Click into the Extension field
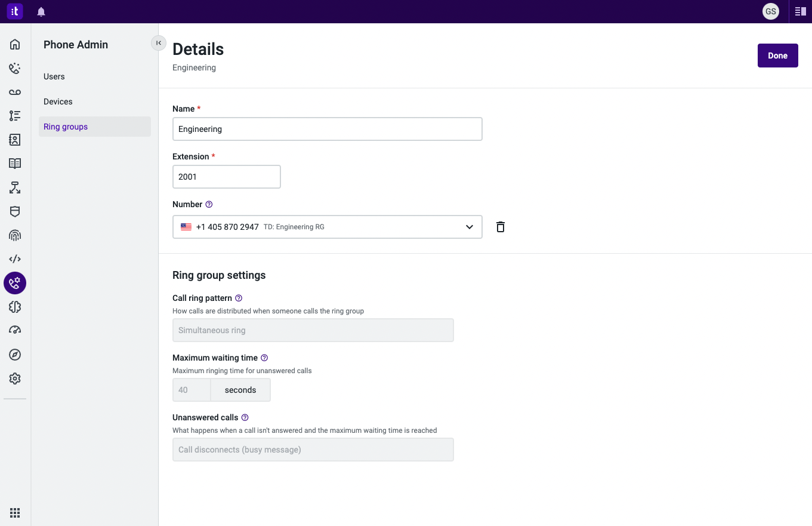This screenshot has height=526, width=812. pos(227,177)
